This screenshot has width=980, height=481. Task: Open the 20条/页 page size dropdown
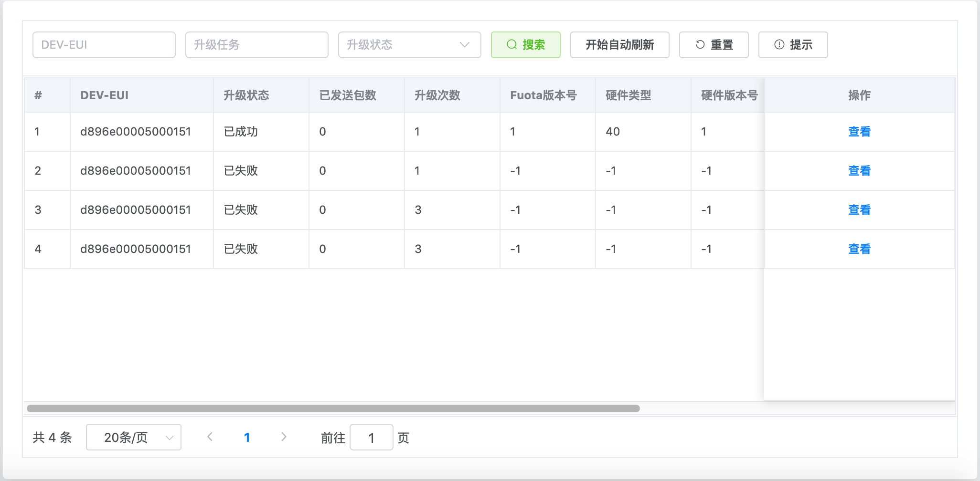[x=134, y=437]
